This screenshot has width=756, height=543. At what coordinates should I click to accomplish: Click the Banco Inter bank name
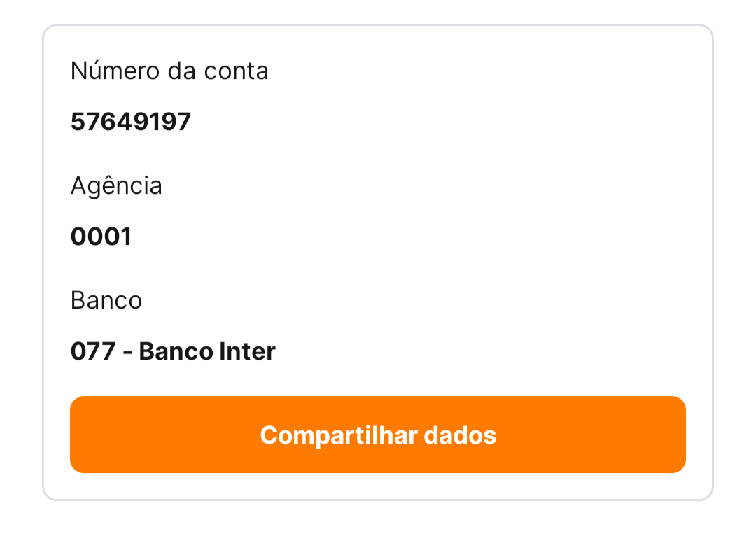(207, 351)
